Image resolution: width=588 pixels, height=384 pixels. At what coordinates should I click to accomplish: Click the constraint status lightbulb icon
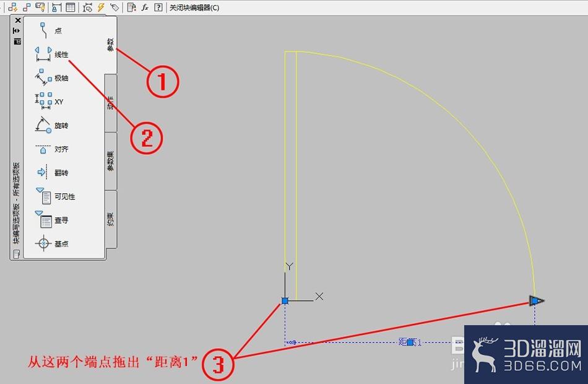point(40,7)
